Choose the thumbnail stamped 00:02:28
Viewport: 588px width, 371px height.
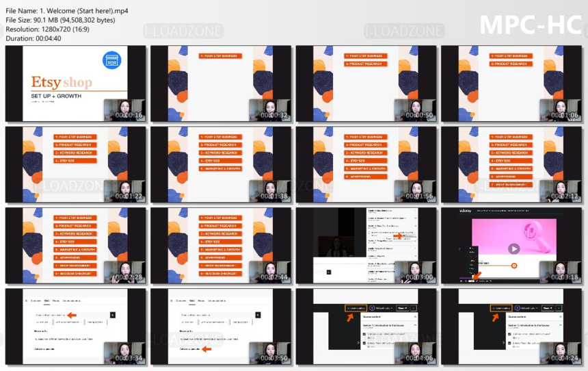tap(76, 245)
